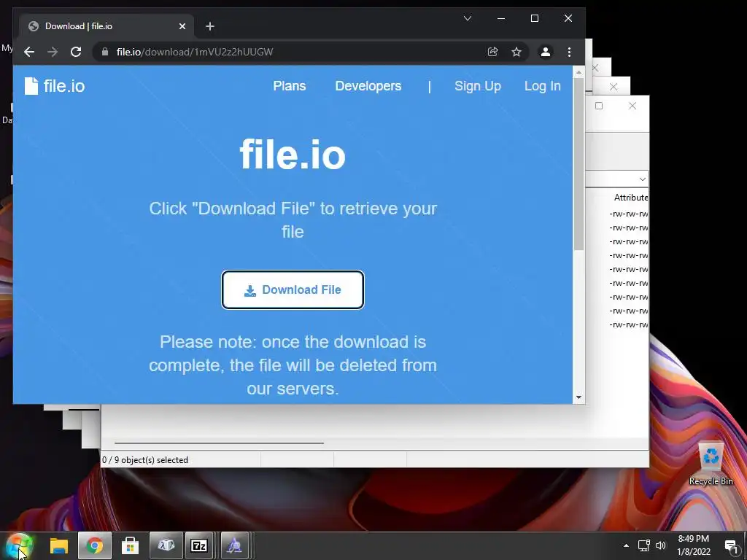The image size is (747, 560).
Task: Open the Plans page link
Action: 289,86
